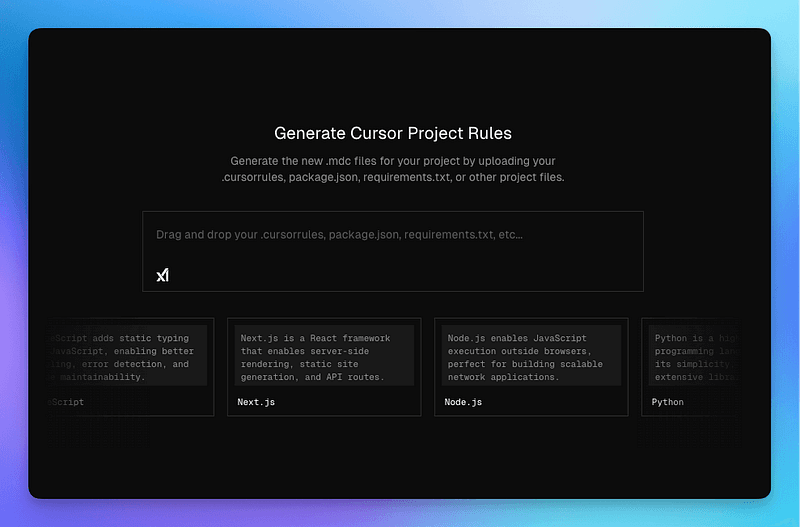Screen dimensions: 800x527
Task: Click the logo icon in the upload box
Action: click(x=162, y=275)
